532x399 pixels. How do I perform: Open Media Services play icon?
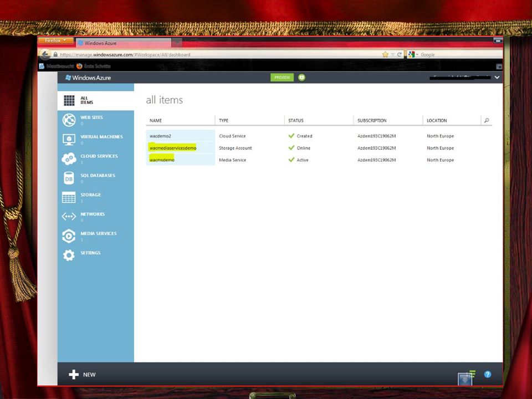tap(69, 236)
